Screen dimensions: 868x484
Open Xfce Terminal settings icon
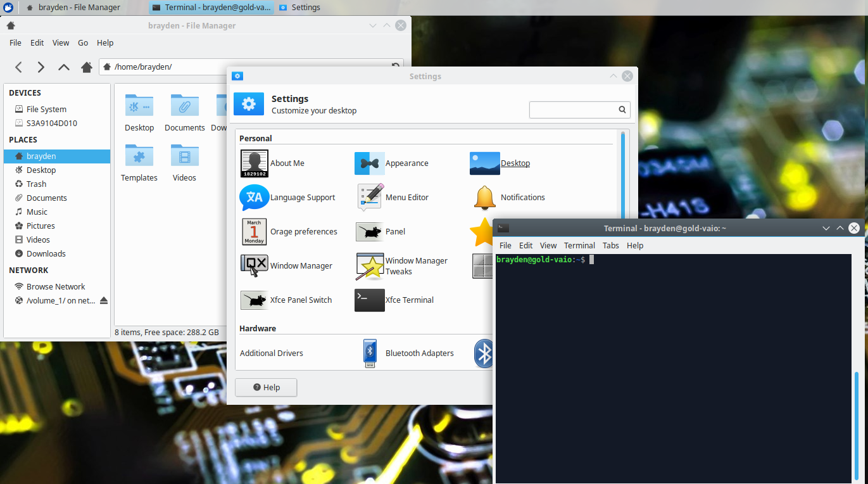(370, 300)
